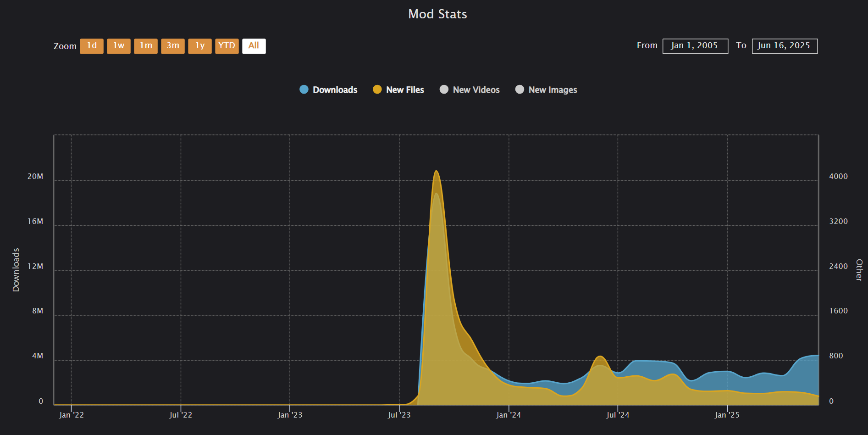Enable the New Videos series legend

tap(470, 89)
